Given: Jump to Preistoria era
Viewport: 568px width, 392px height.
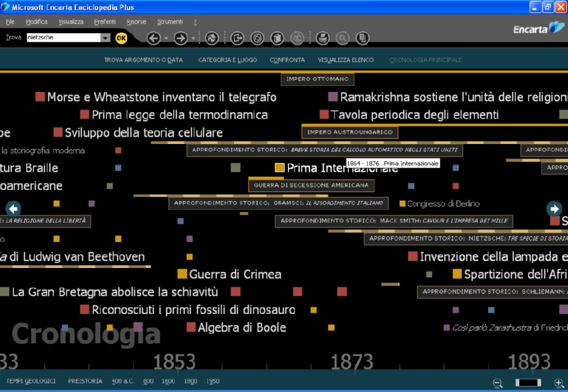Looking at the screenshot, I should (85, 381).
